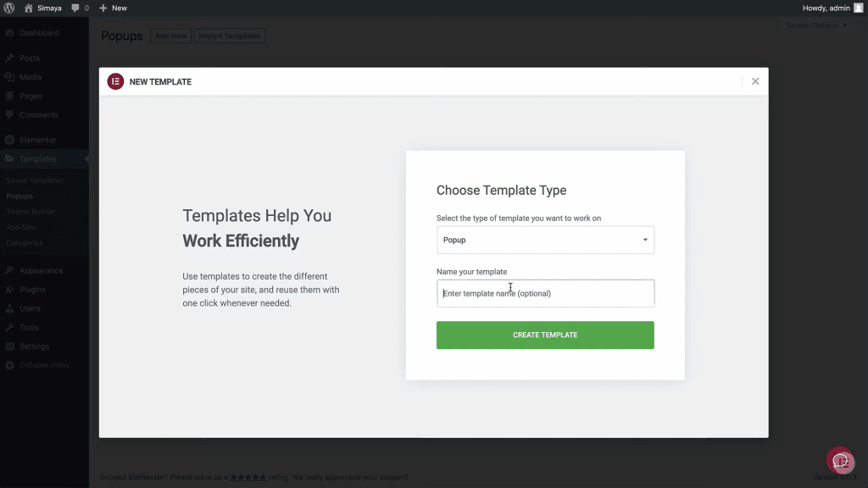868x488 pixels.
Task: Click the Elementor sidebar menu icon
Action: (x=9, y=140)
